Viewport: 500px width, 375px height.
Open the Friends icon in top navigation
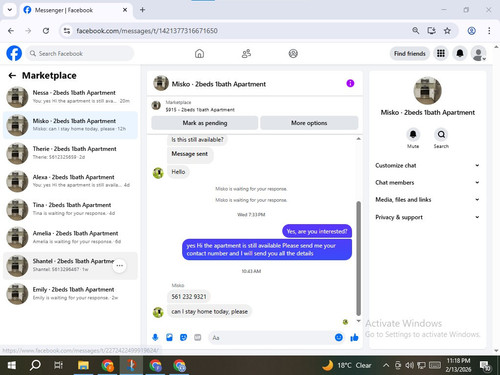(x=246, y=53)
